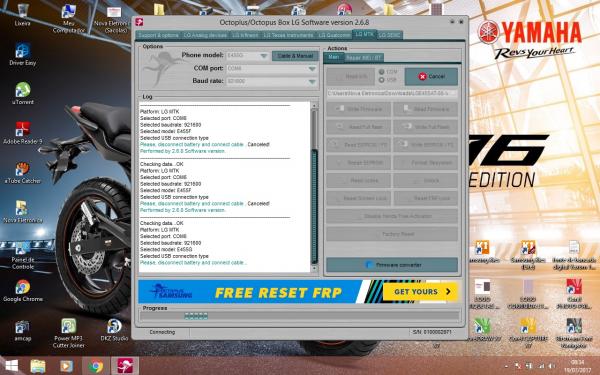This screenshot has height=375, width=600.
Task: Open the Driver Easy desktop shortcut
Action: point(23,54)
